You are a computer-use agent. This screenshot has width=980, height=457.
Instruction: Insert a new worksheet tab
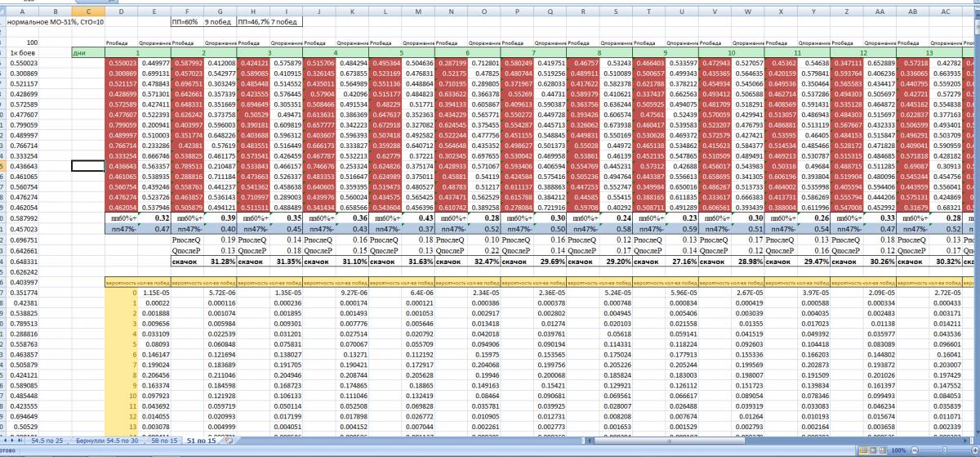(229, 441)
